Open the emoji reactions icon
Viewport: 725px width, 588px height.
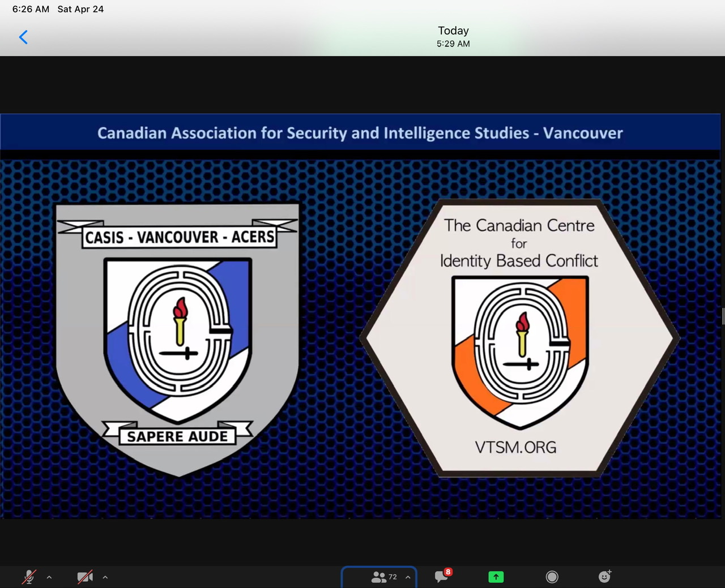tap(605, 577)
